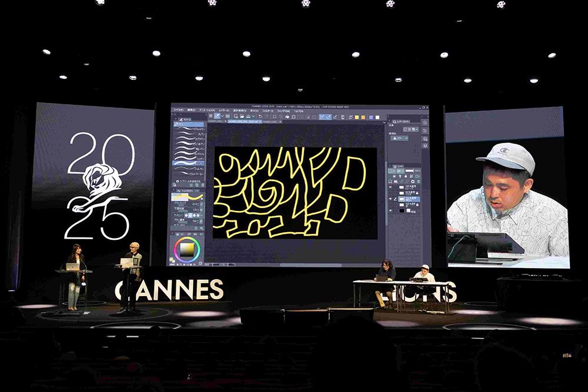Image resolution: width=588 pixels, height=392 pixels.
Task: Click the Open file folder icon
Action: (242, 116)
